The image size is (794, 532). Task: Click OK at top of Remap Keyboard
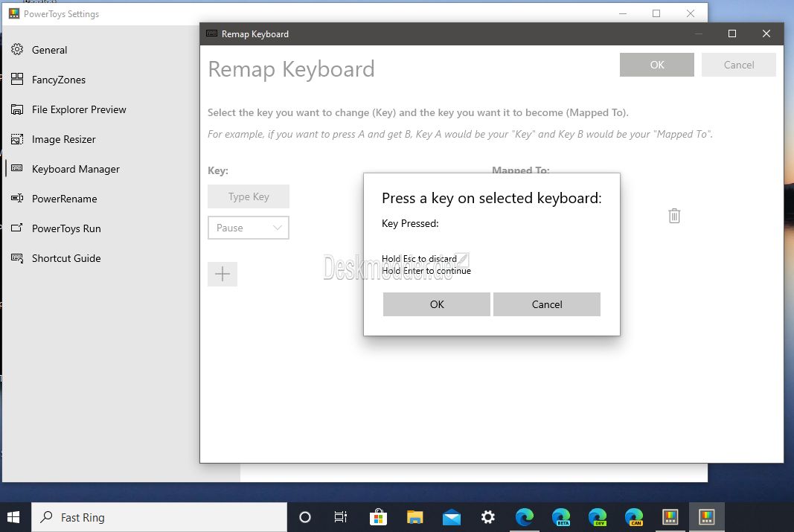(657, 65)
